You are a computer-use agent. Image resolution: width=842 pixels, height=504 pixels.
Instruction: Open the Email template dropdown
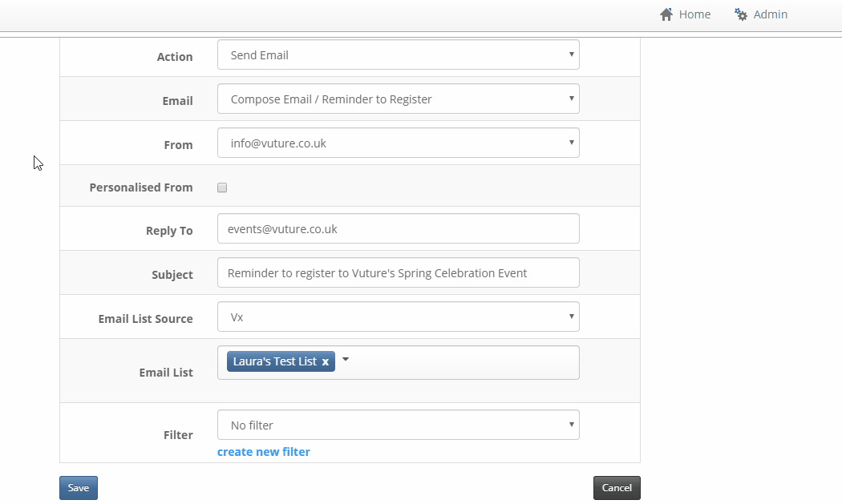click(399, 99)
